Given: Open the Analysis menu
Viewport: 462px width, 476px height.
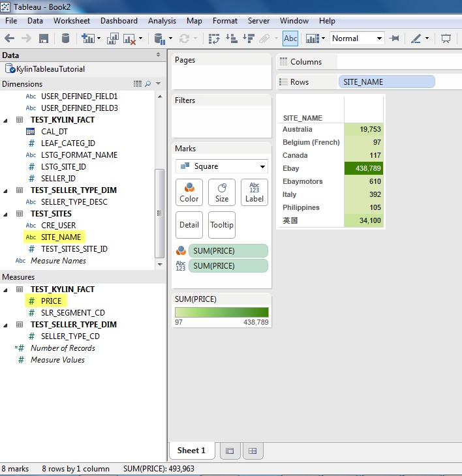Looking at the screenshot, I should coord(162,21).
